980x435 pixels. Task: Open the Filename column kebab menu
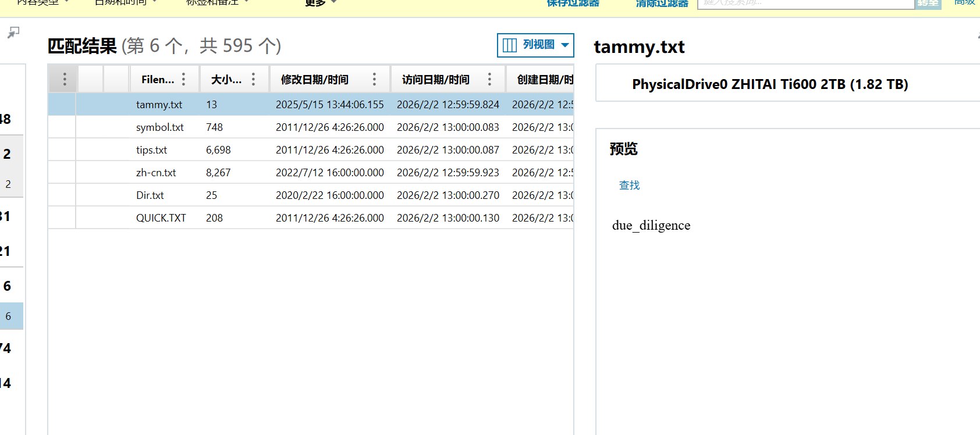coord(184,79)
